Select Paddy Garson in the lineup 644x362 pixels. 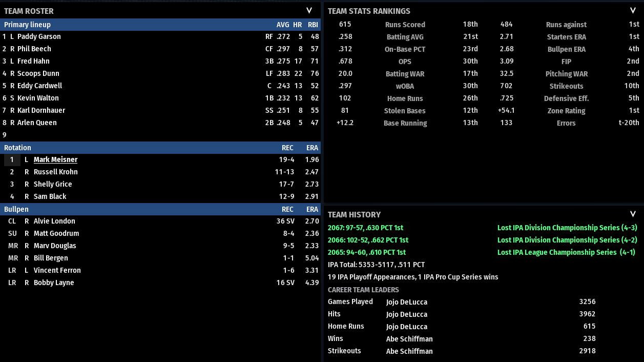39,36
